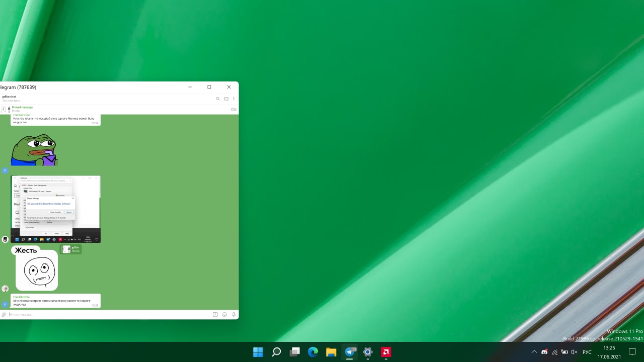Maximize the Telegram window
The width and height of the screenshot is (644, 362).
pos(209,87)
